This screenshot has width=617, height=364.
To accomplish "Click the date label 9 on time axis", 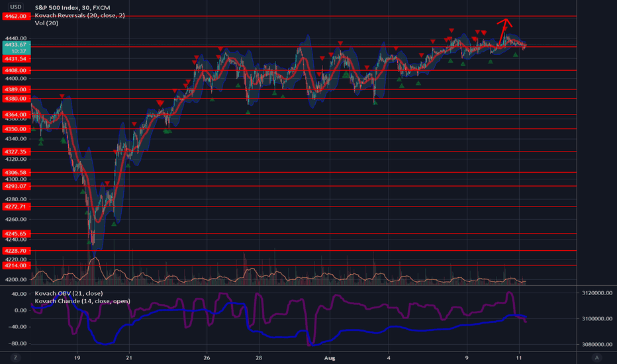I will tap(467, 357).
